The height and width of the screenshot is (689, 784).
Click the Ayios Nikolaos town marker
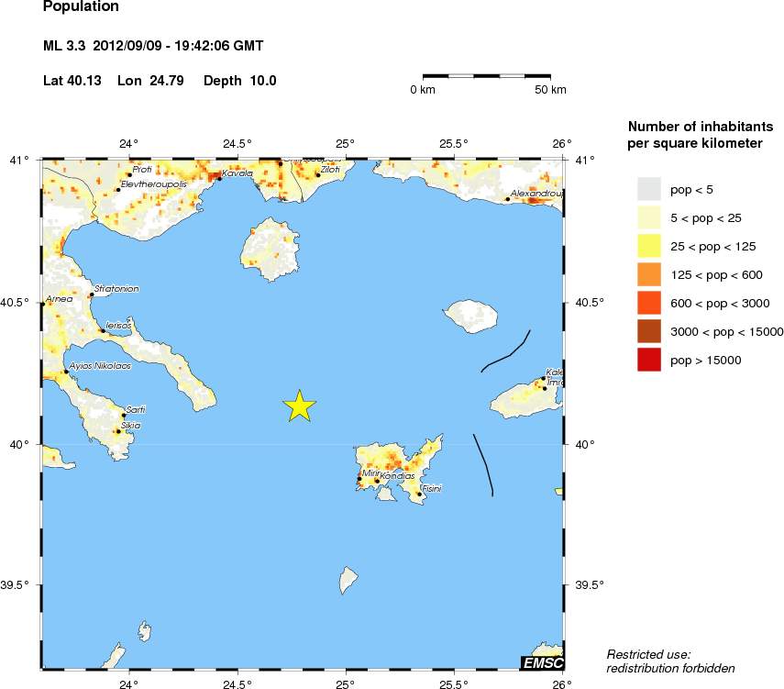(x=66, y=372)
